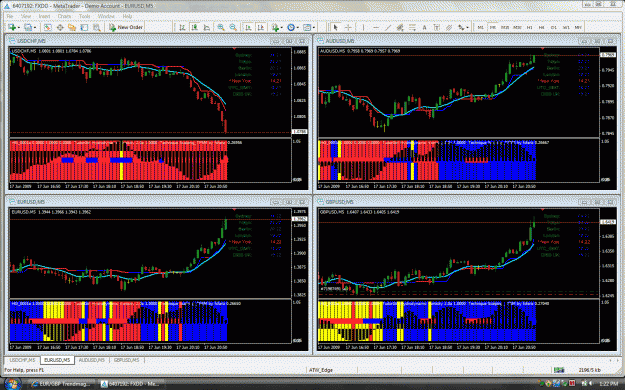The height and width of the screenshot is (390, 625).
Task: Open the View menu
Action: coord(26,16)
